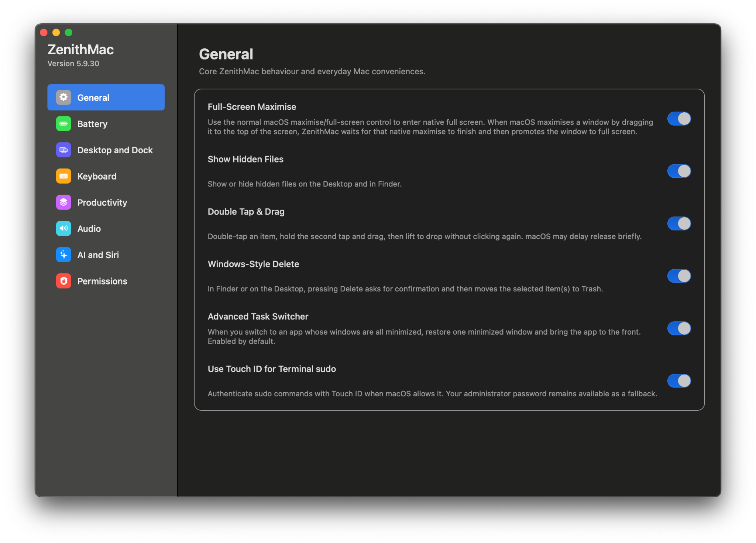Viewport: 756px width, 543px height.
Task: Select the Audio label
Action: click(x=89, y=229)
